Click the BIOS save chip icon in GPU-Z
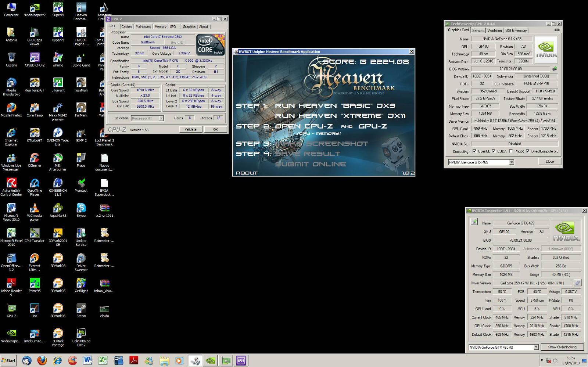The image size is (588, 367). click(555, 69)
